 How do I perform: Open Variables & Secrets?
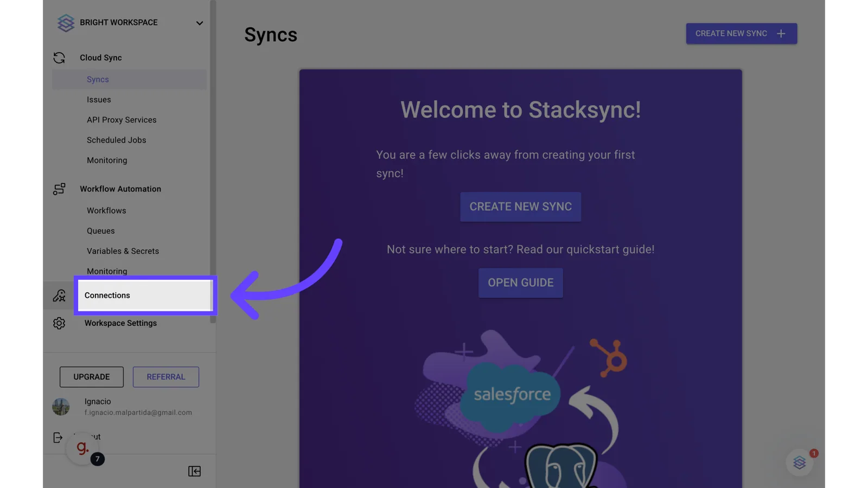click(x=123, y=251)
